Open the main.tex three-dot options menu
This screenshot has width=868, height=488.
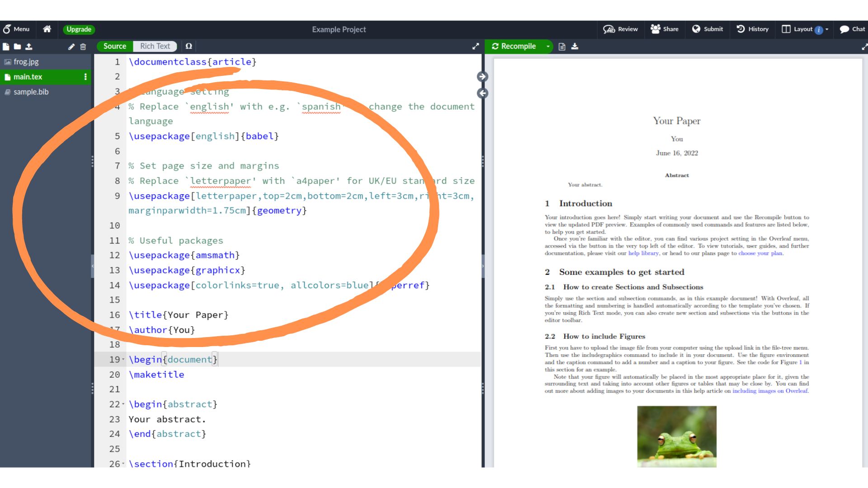[x=85, y=77]
